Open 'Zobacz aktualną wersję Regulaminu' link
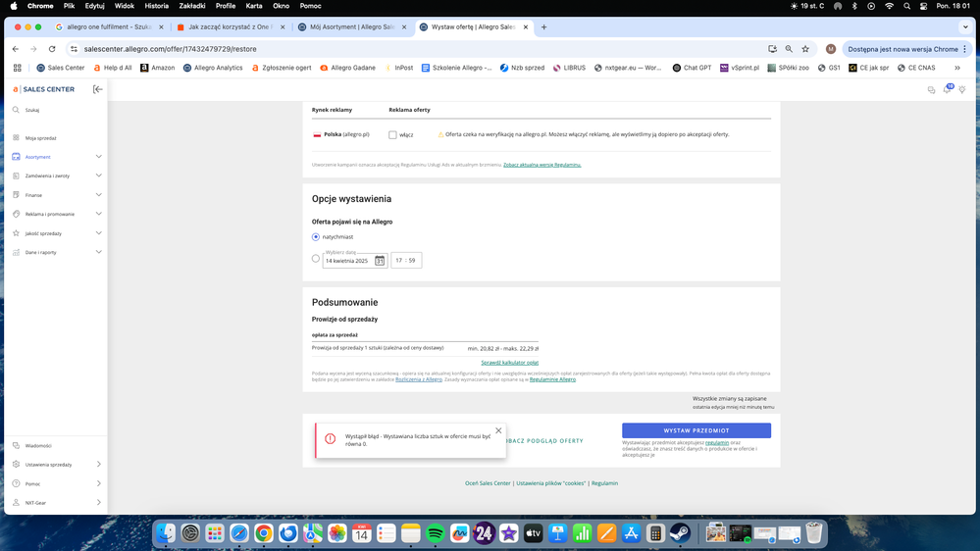Viewport: 980px width, 551px height. click(x=542, y=165)
